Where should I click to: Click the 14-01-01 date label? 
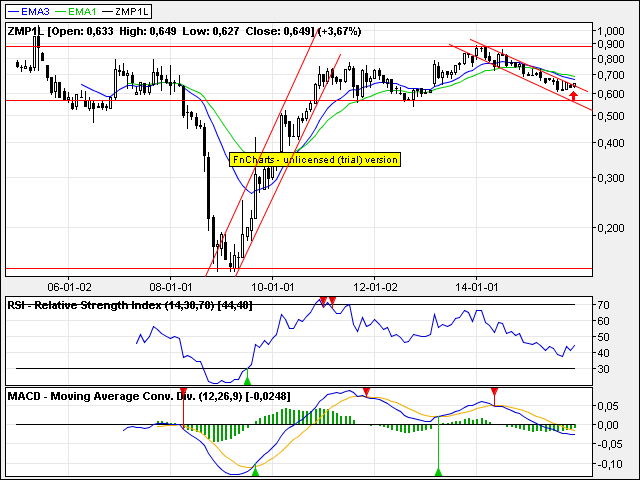(476, 287)
